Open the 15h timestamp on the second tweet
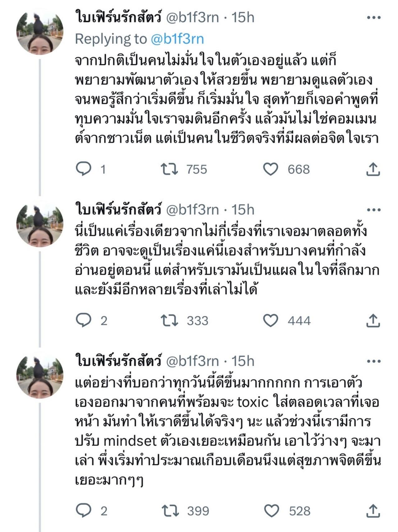Screen dimensions: 398x532 (x=243, y=210)
